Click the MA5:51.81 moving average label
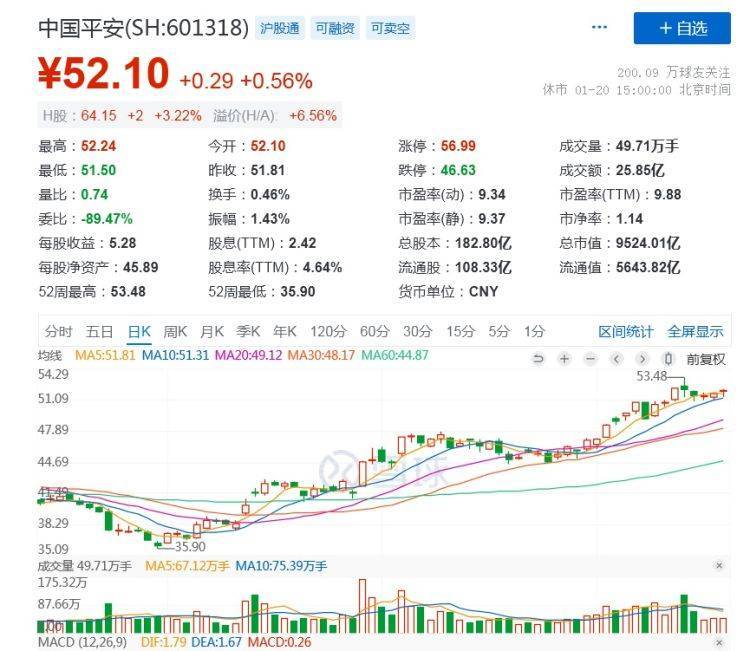The image size is (750, 651). pyautogui.click(x=105, y=355)
